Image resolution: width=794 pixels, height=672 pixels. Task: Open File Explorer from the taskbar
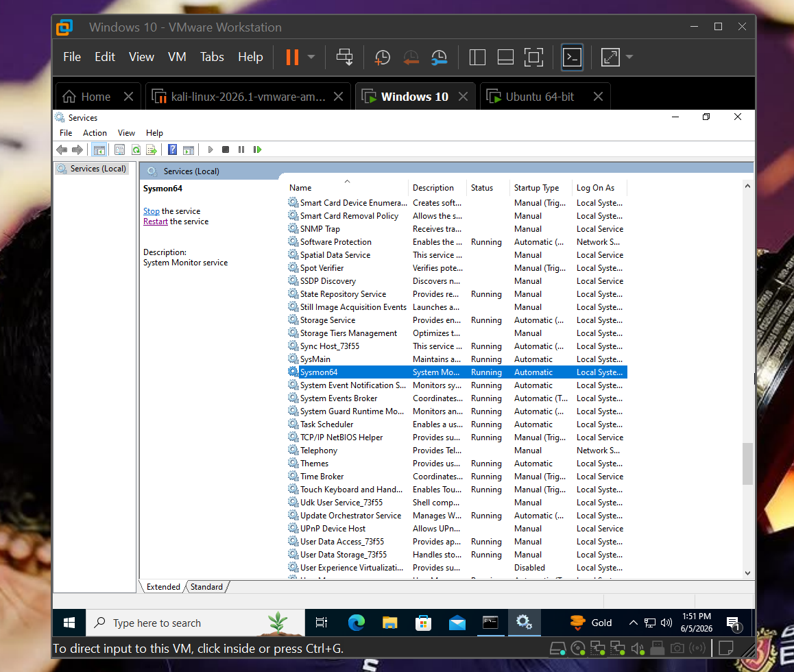click(389, 623)
